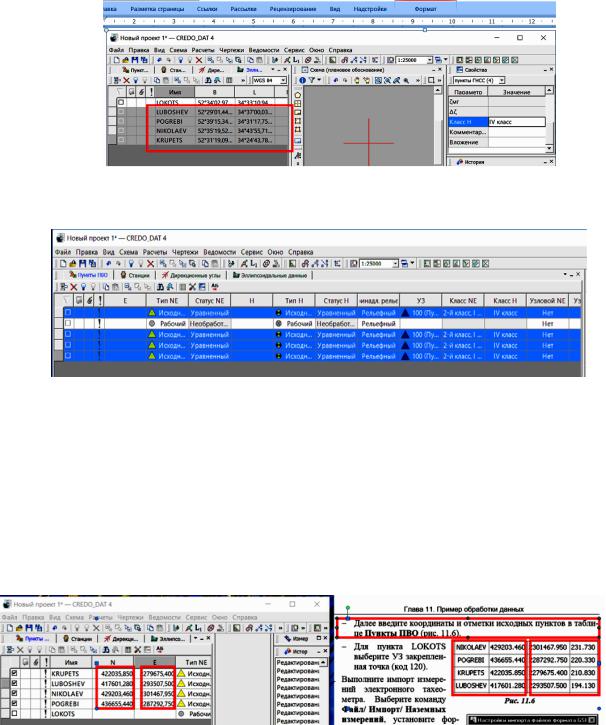Image resolution: width=606 pixels, height=725 pixels.
Task: Click the rectangle frame icon ending the Схема toolbar
Action: (431, 80)
